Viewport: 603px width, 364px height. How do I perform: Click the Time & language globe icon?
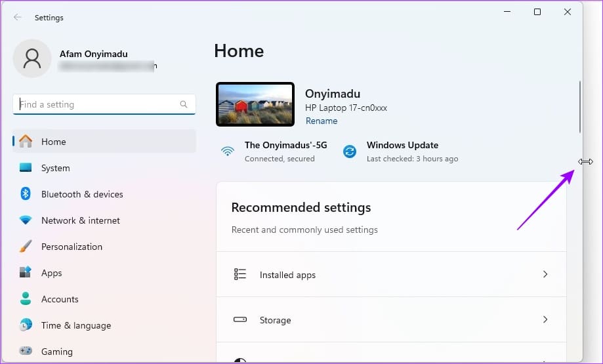(26, 325)
